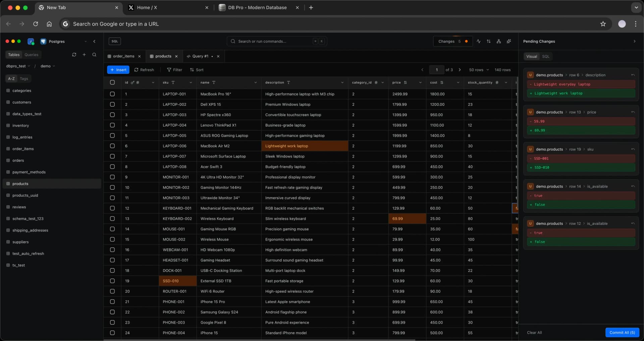Screen dimensions: 644x341
Task: Select the SQL badge icon top left
Action: pos(115,41)
